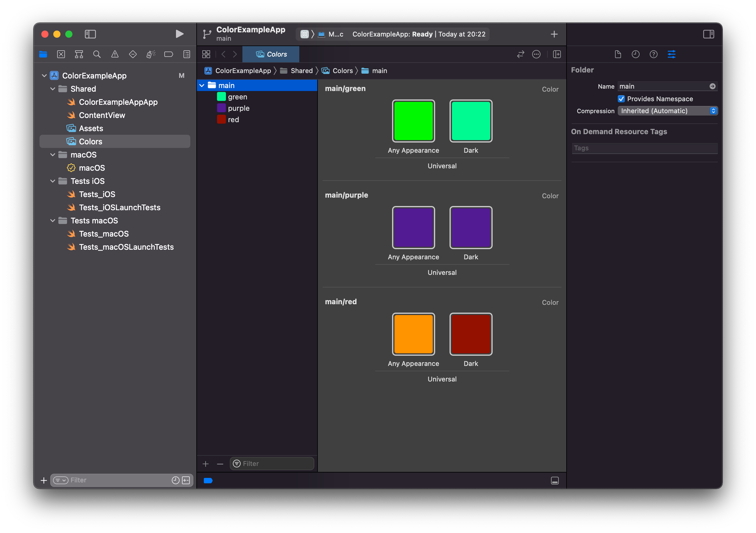Click the Filter input field

(274, 463)
